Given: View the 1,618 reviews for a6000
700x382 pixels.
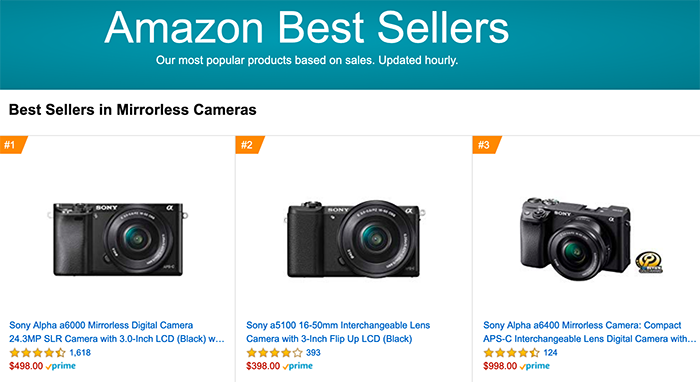Looking at the screenshot, I should (80, 353).
